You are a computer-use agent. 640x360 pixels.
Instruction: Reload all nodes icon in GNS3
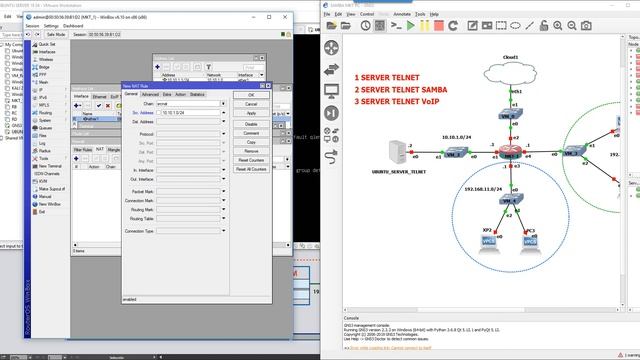[453, 26]
